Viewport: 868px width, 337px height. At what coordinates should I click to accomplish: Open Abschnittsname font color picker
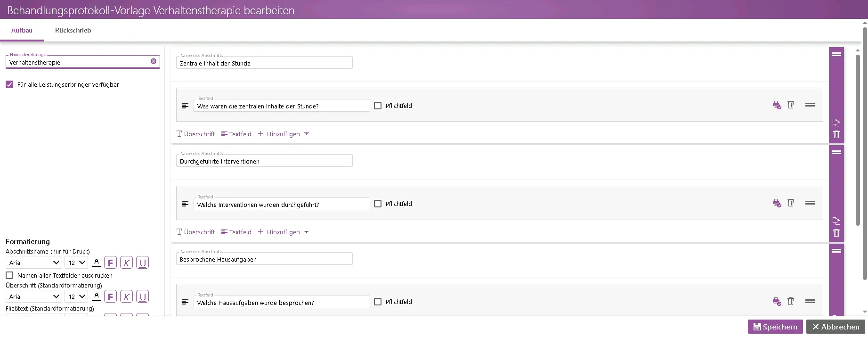click(96, 263)
